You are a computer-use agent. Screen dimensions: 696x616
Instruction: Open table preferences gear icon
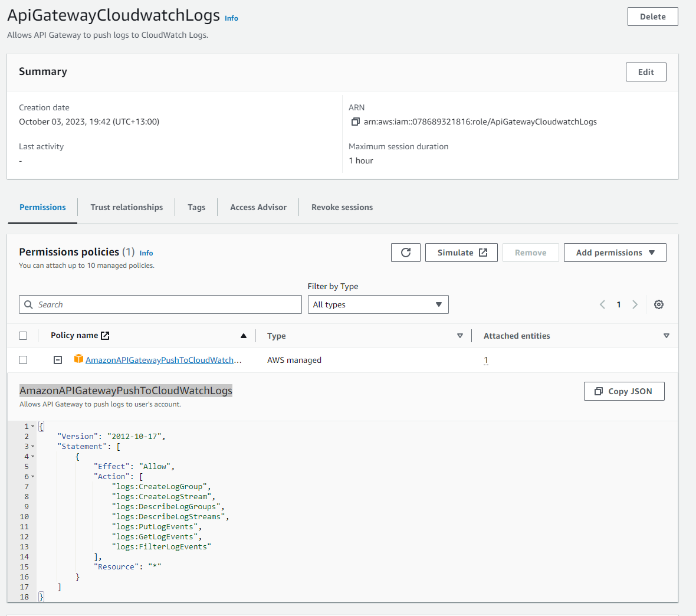(x=659, y=304)
